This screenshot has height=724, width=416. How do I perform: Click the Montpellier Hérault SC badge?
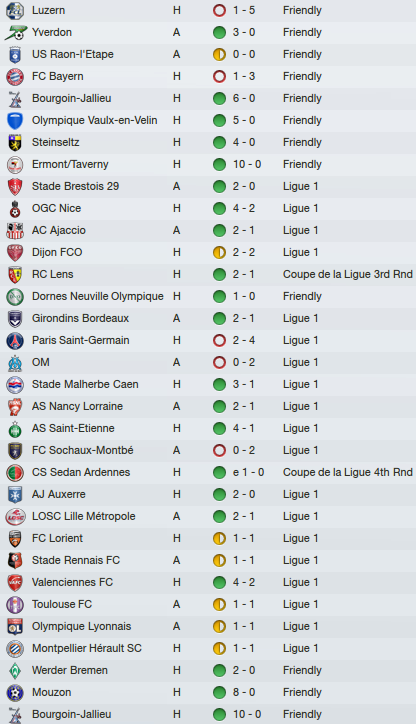click(15, 649)
